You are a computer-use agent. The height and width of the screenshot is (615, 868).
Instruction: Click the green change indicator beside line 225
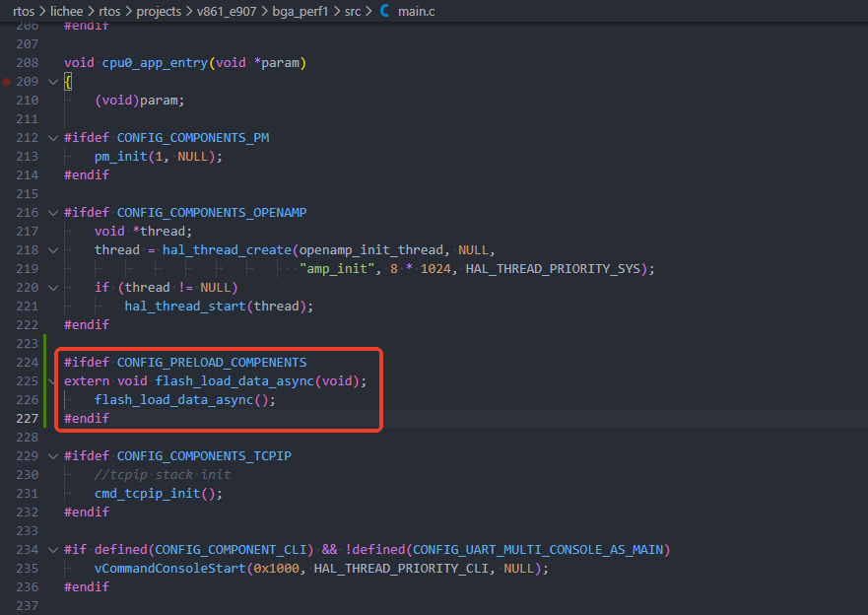[46, 381]
